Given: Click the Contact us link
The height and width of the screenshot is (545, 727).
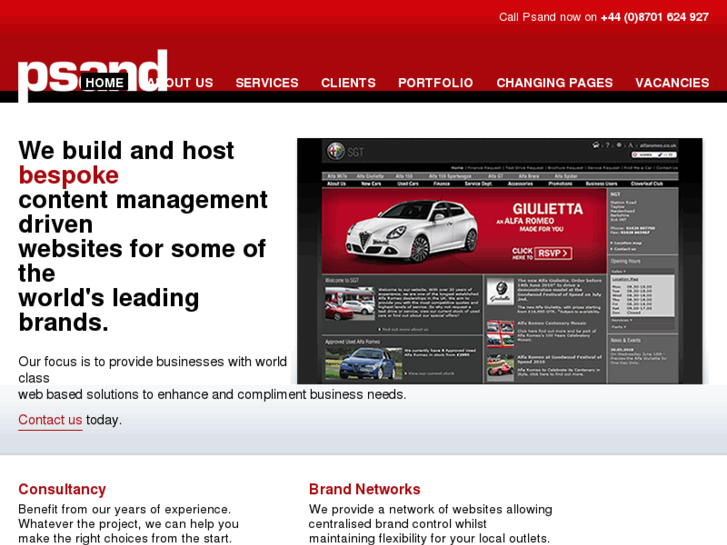Looking at the screenshot, I should point(50,420).
